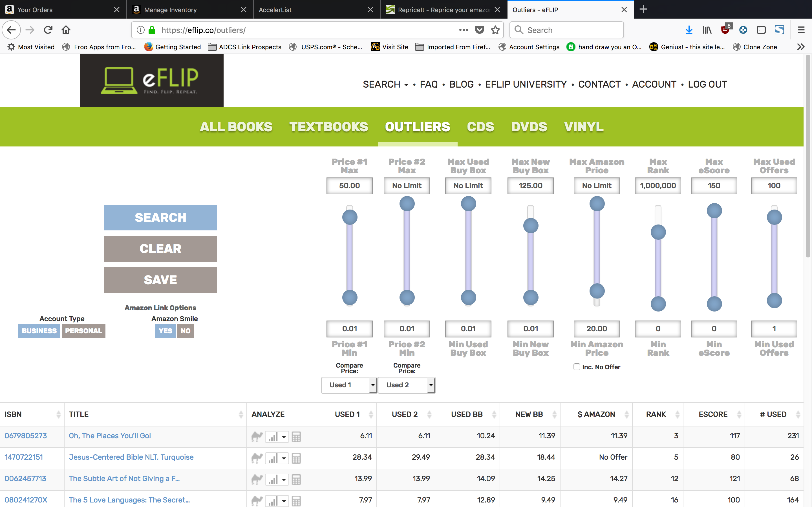The image size is (812, 507).
Task: Click the browser reload icon
Action: [48, 30]
